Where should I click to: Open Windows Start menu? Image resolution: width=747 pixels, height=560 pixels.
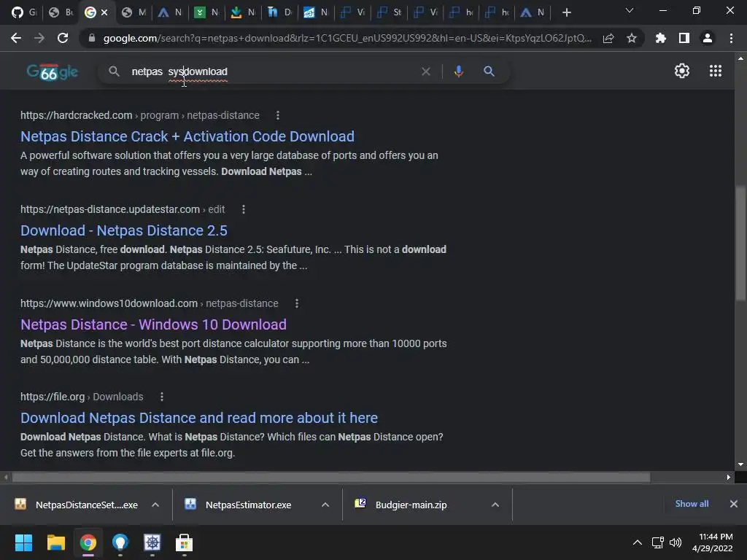pos(23,542)
